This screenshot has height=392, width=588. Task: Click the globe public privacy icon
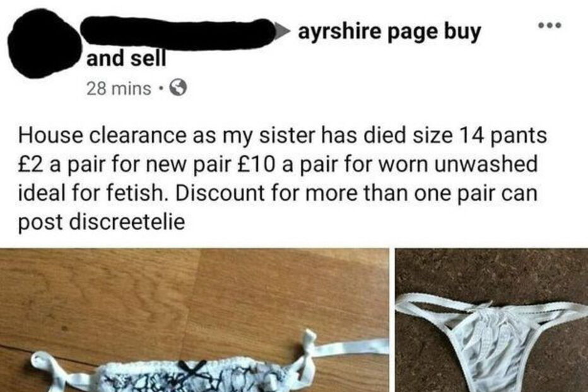[x=178, y=88]
